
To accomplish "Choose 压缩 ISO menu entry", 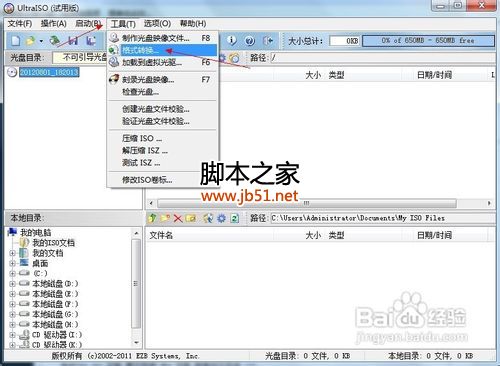I will click(x=163, y=138).
